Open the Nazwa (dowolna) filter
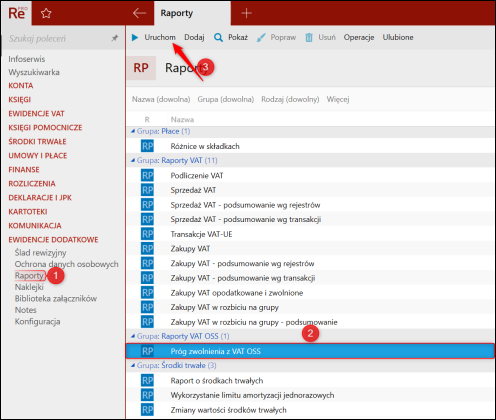 pyautogui.click(x=161, y=99)
